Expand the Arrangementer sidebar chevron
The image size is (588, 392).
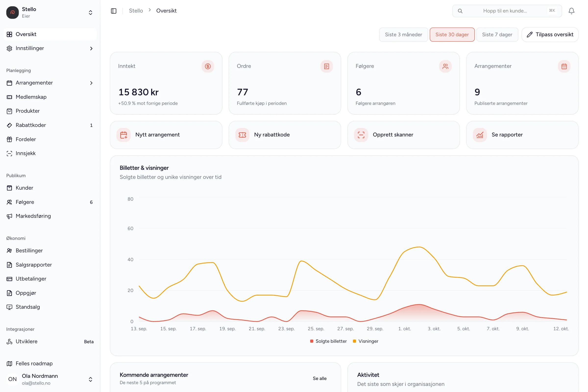(x=91, y=83)
